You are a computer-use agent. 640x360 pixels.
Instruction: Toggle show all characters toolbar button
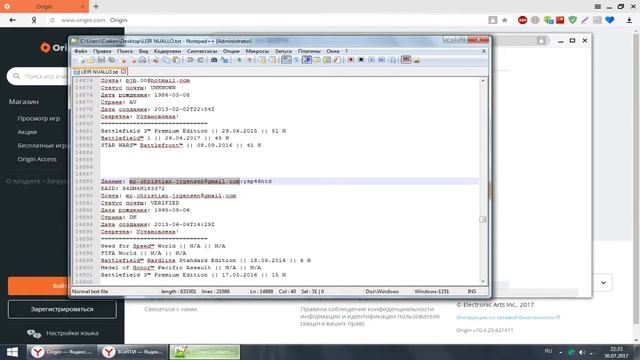coord(297,60)
